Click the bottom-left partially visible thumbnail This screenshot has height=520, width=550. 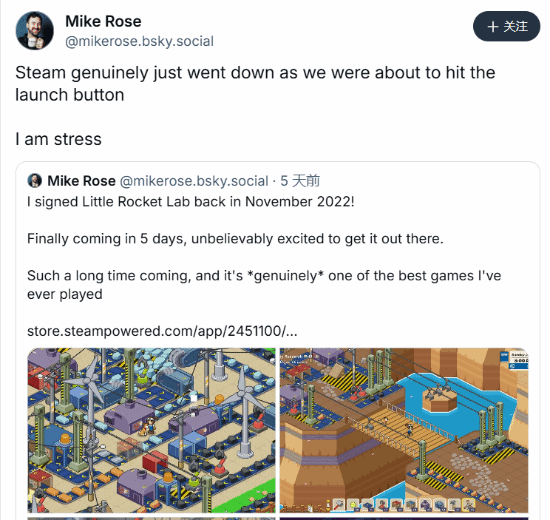tap(152, 518)
